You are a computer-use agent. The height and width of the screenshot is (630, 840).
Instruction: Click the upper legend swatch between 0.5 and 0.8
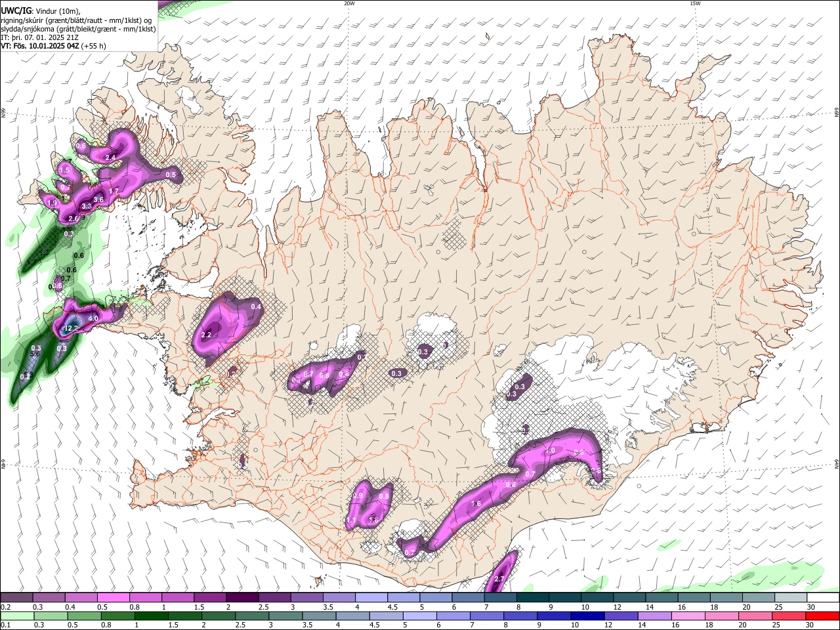(113, 598)
